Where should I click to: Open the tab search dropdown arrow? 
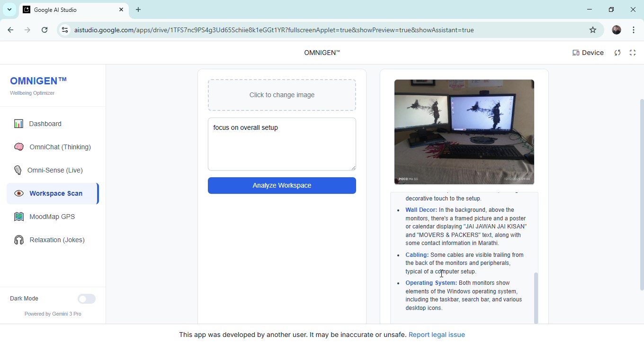coord(9,9)
